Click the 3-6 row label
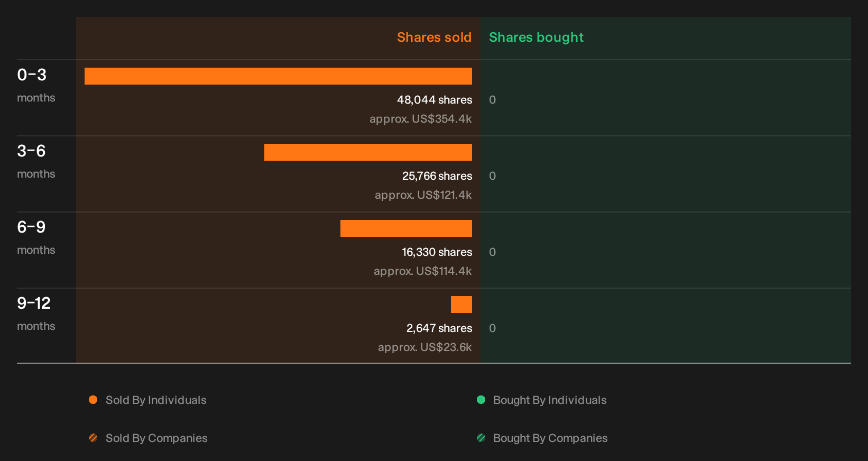868x461 pixels. pyautogui.click(x=31, y=151)
